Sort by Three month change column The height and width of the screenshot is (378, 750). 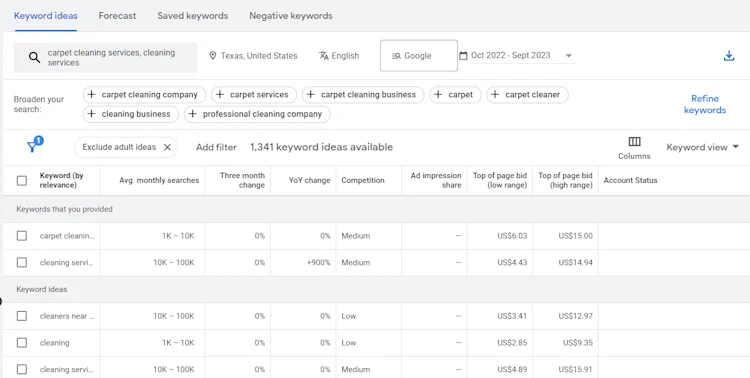pos(243,180)
